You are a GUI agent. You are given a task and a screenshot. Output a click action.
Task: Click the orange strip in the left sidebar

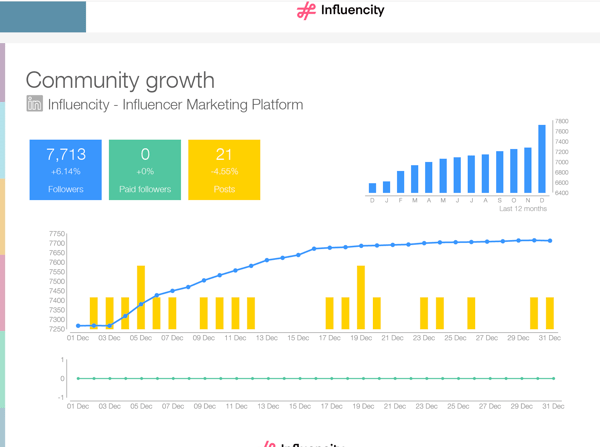(3, 216)
